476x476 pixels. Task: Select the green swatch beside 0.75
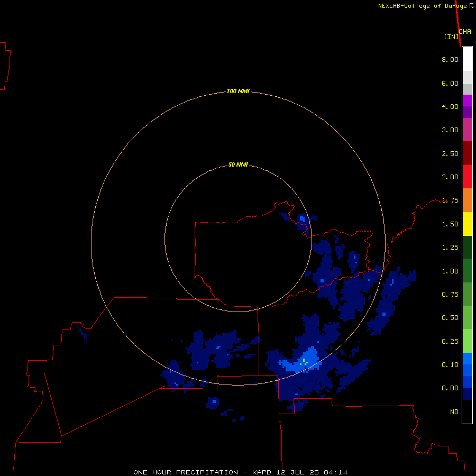(467, 294)
